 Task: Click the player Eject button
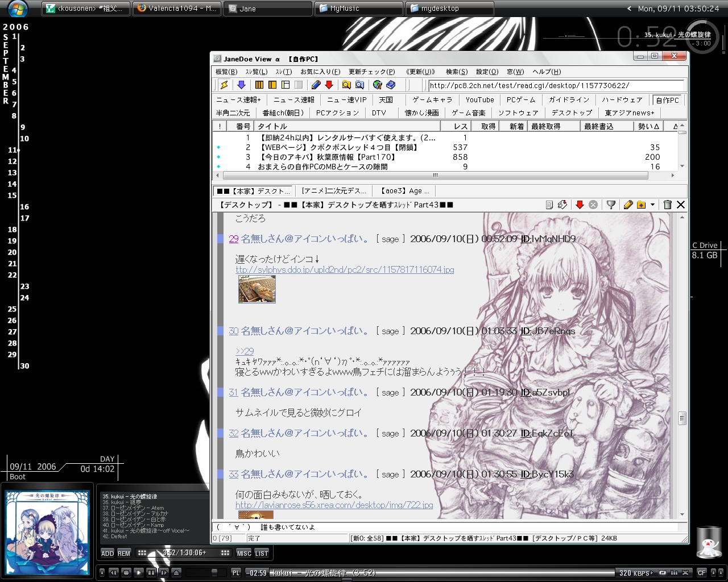tap(176, 572)
